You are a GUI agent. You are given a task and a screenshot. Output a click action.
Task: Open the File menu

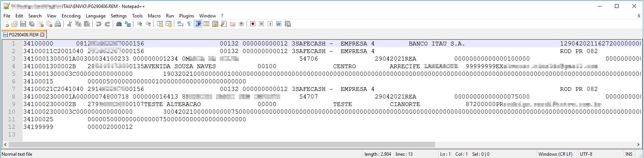(x=7, y=16)
